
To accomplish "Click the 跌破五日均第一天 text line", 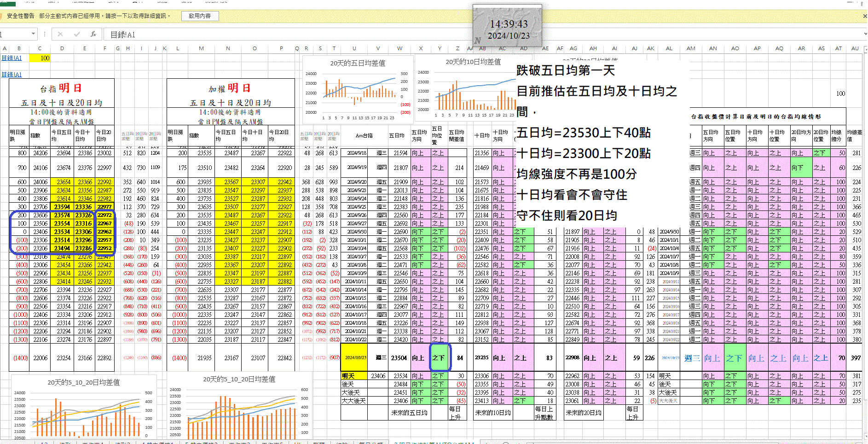I will point(566,70).
